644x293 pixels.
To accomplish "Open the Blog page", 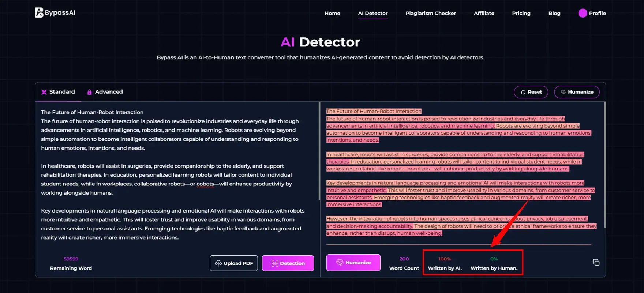I will [554, 13].
